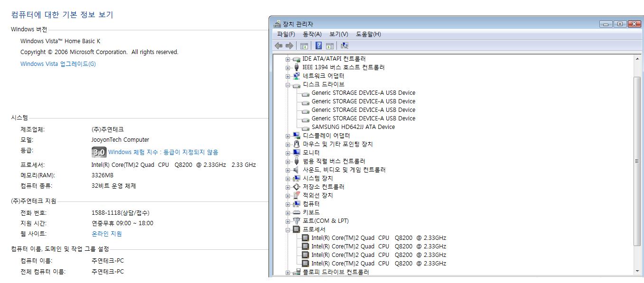644x283 pixels.
Task: Open the 동작(A) menu
Action: click(312, 34)
